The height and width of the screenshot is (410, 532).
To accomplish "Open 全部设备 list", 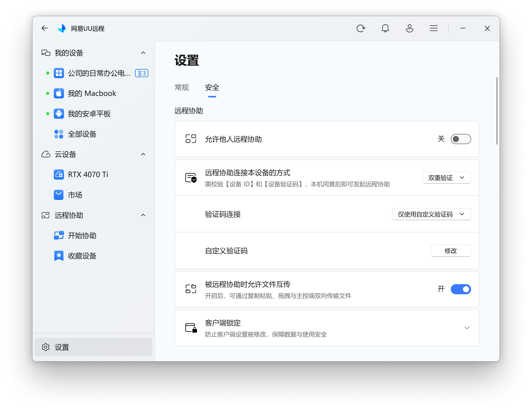I will pyautogui.click(x=93, y=134).
